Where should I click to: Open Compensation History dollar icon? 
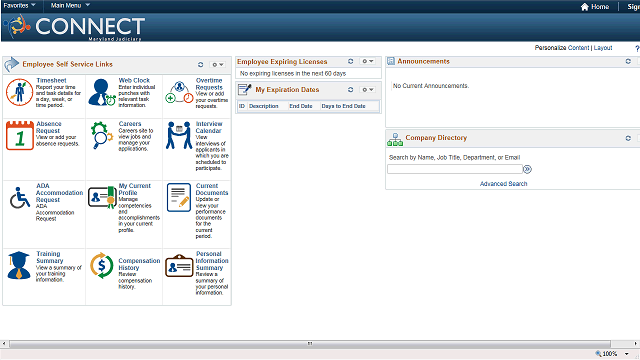coord(102,265)
